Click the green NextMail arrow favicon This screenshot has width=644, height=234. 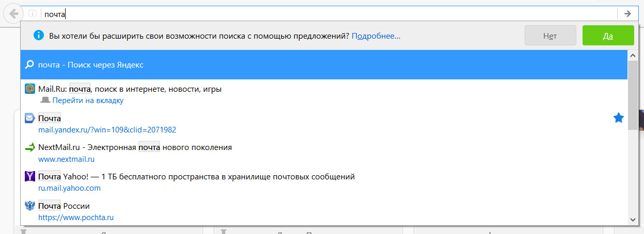click(x=30, y=147)
